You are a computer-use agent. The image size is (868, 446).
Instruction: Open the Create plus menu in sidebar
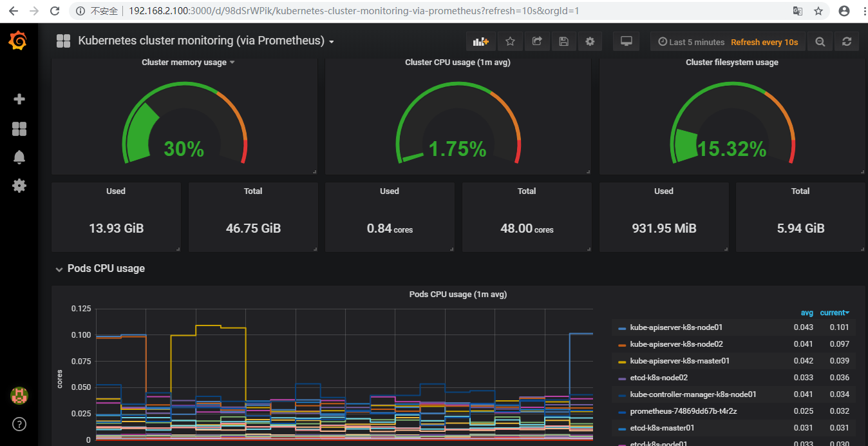(19, 99)
